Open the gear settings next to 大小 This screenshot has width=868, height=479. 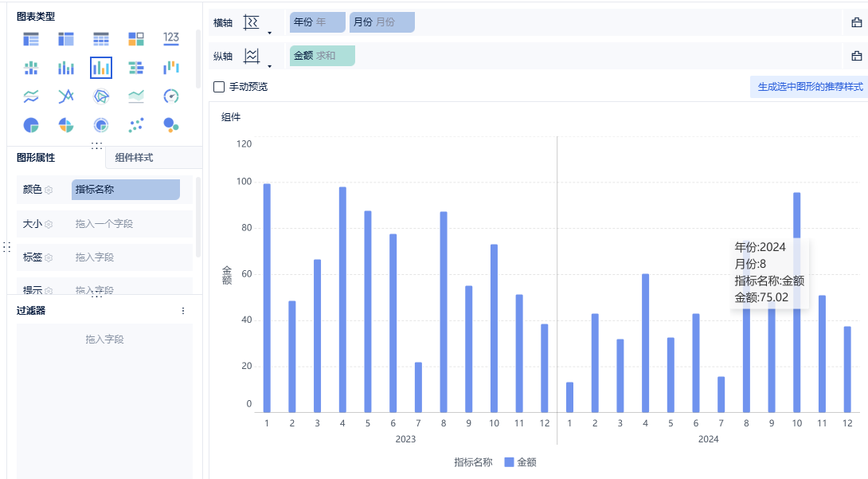coord(49,224)
